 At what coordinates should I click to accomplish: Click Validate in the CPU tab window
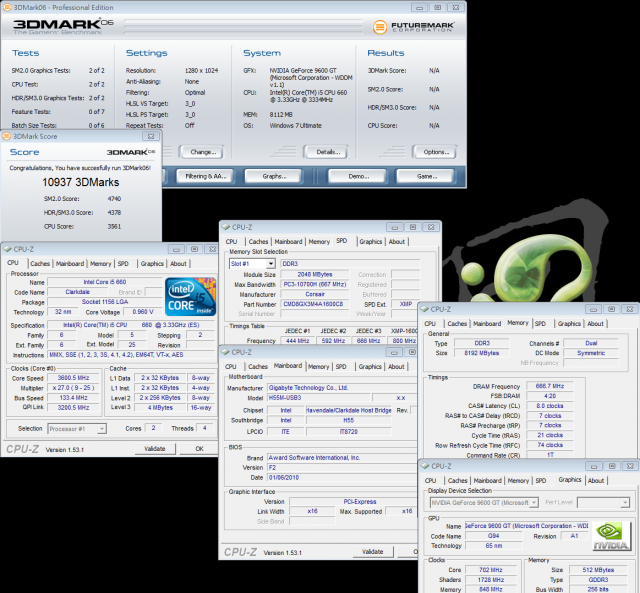click(155, 449)
